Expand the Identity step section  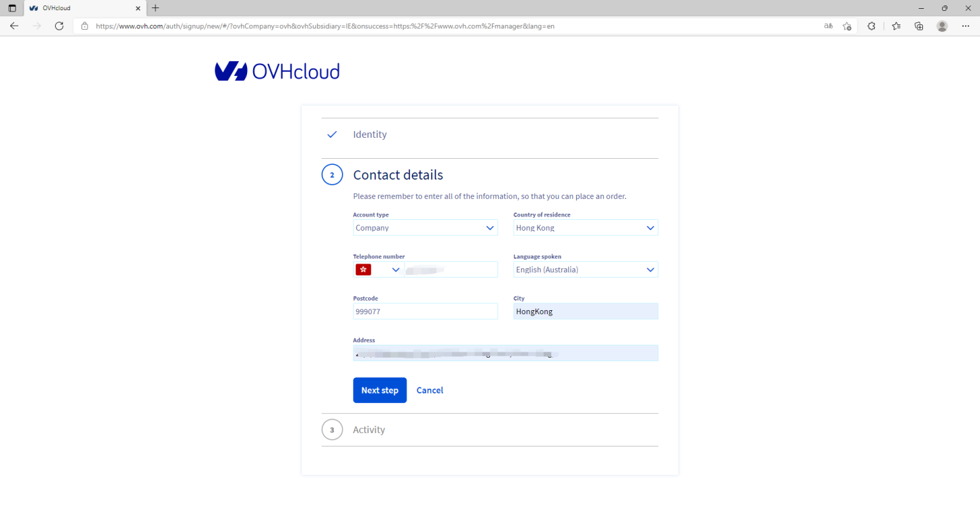point(370,134)
